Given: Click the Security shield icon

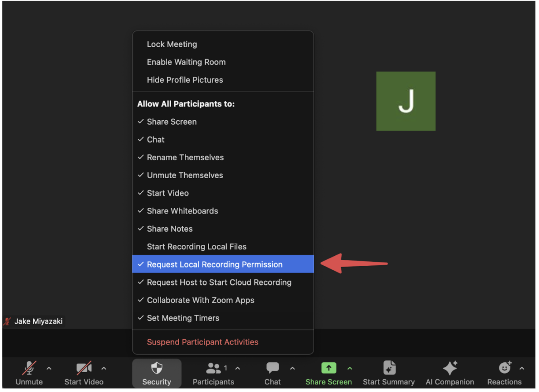Looking at the screenshot, I should pyautogui.click(x=157, y=368).
